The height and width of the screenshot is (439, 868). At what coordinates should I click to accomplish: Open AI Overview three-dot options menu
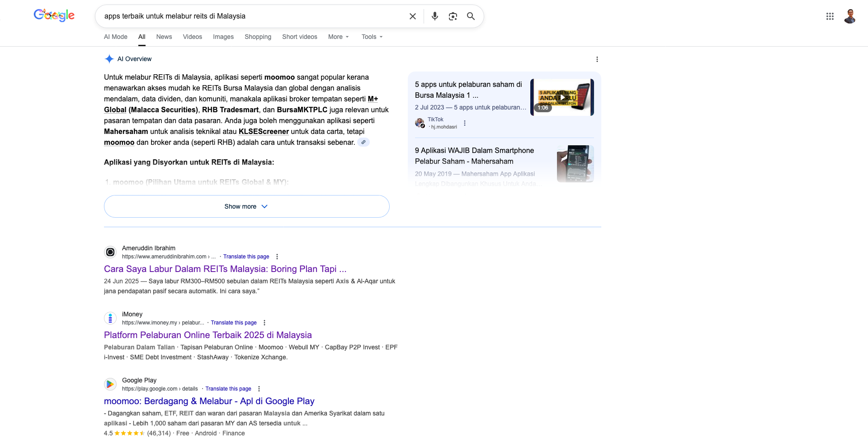(x=597, y=59)
